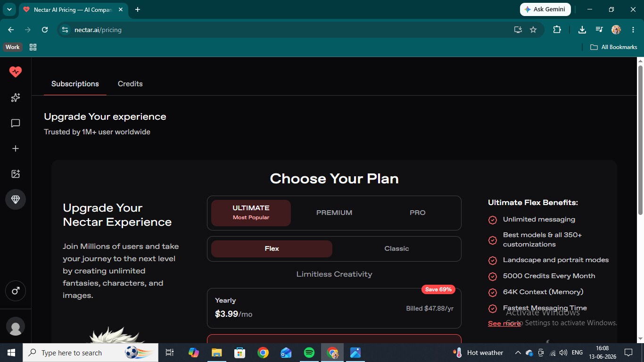Switch to the Credits tab
The height and width of the screenshot is (362, 644).
(x=130, y=84)
